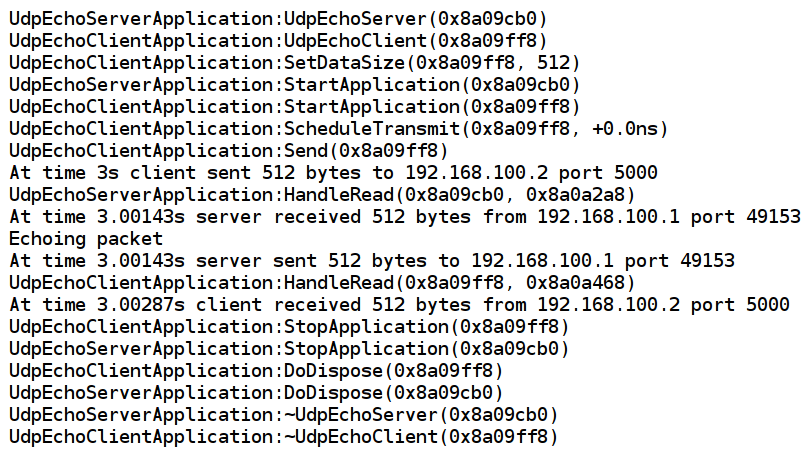Click the 'client received 512 bytes' line
The height and width of the screenshot is (454, 804).
point(399,304)
